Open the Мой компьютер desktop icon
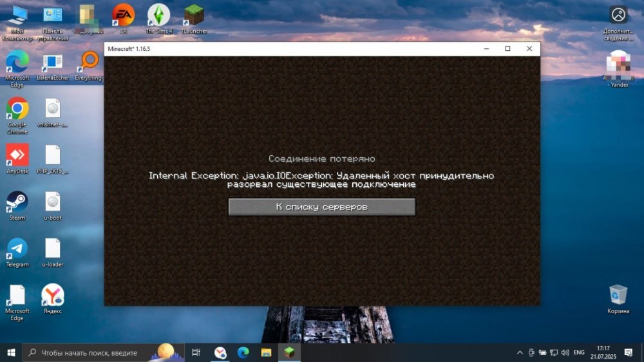This screenshot has width=644, height=362. click(x=17, y=23)
